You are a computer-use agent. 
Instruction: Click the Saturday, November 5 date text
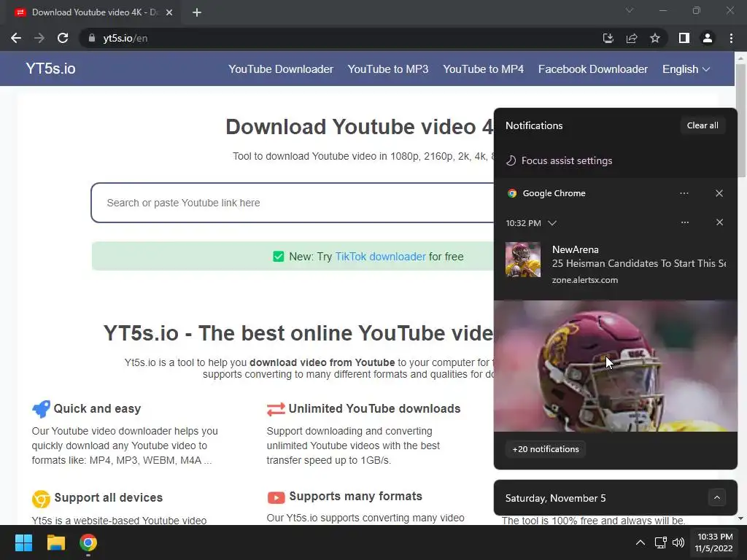(555, 498)
